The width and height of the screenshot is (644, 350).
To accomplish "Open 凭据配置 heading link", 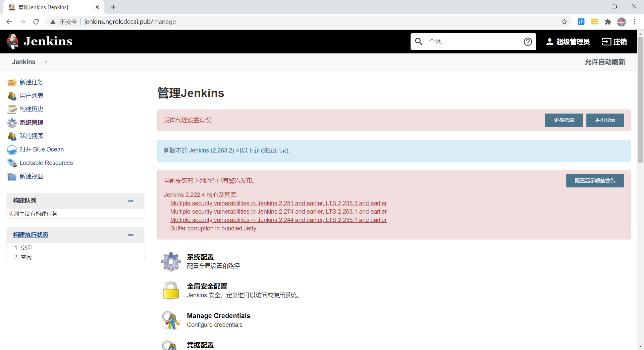I will point(200,345).
